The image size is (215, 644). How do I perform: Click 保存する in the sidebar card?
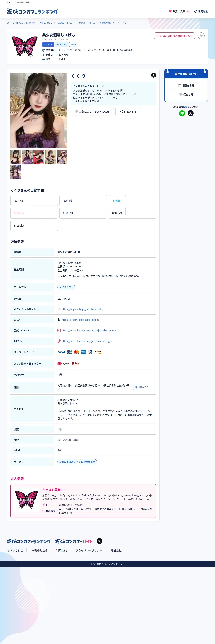(x=186, y=94)
